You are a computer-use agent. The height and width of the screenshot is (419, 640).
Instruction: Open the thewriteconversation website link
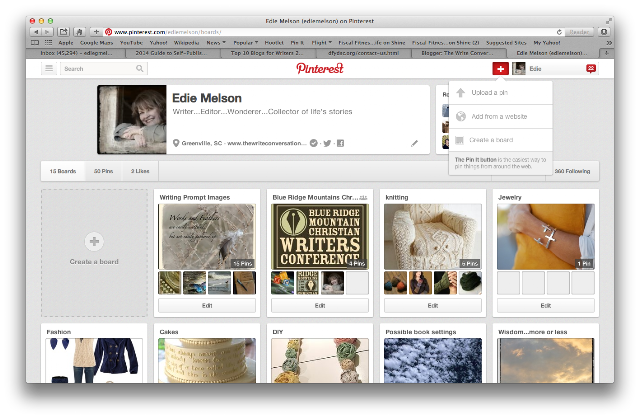click(x=266, y=143)
